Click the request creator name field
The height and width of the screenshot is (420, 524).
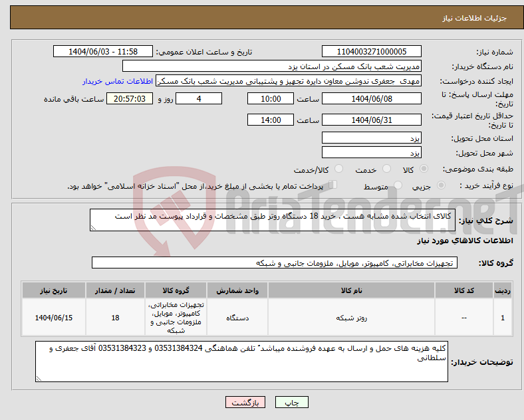289,81
